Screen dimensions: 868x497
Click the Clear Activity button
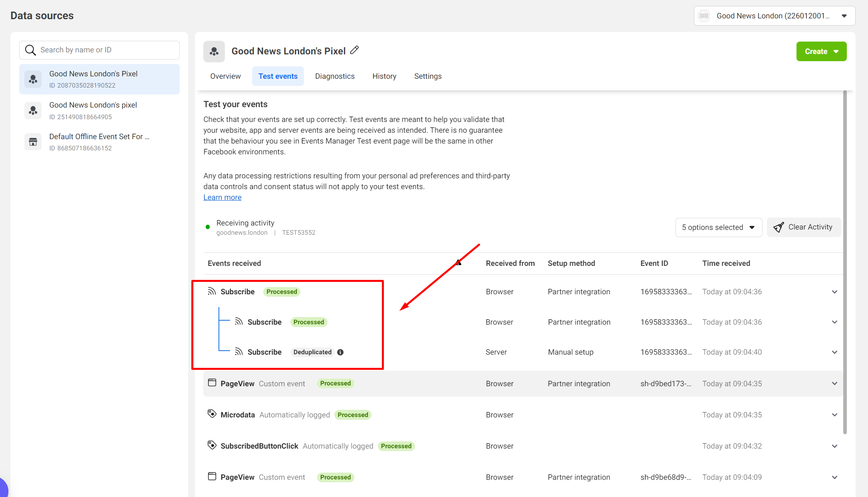[x=804, y=228]
